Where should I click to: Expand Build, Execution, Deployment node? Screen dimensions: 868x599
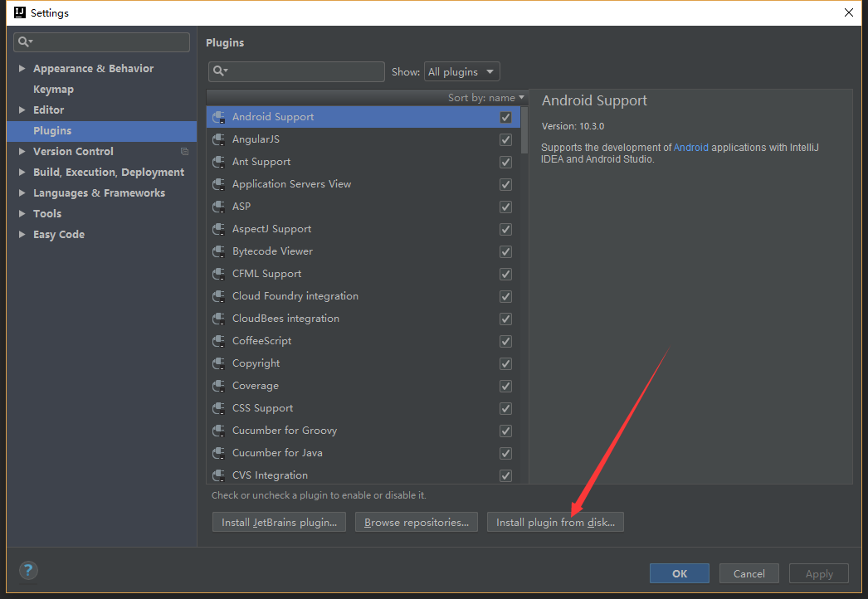22,173
